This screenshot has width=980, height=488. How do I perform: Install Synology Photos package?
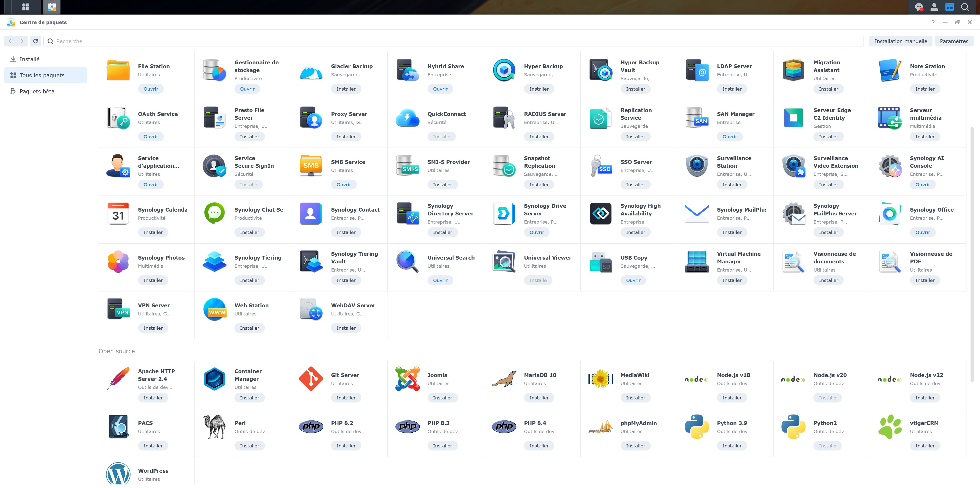click(x=153, y=280)
